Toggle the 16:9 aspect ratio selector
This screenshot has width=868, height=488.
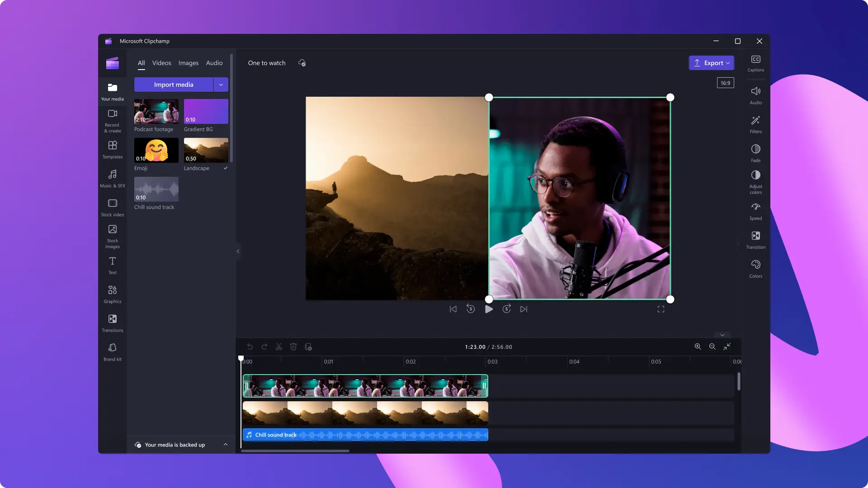pyautogui.click(x=726, y=83)
